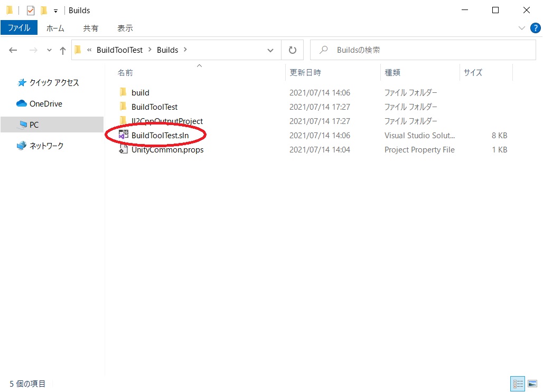
Task: Click the ネットワーク network icon
Action: point(22,146)
